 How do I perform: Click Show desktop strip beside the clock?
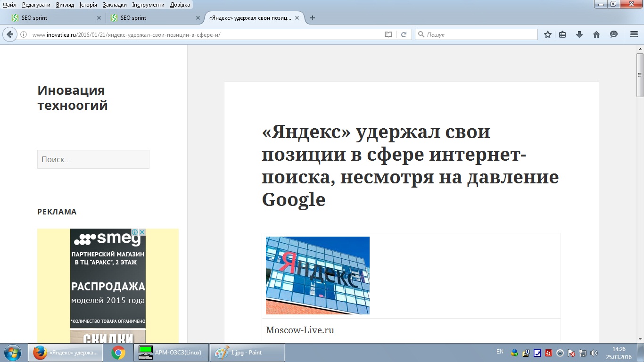[641, 353]
